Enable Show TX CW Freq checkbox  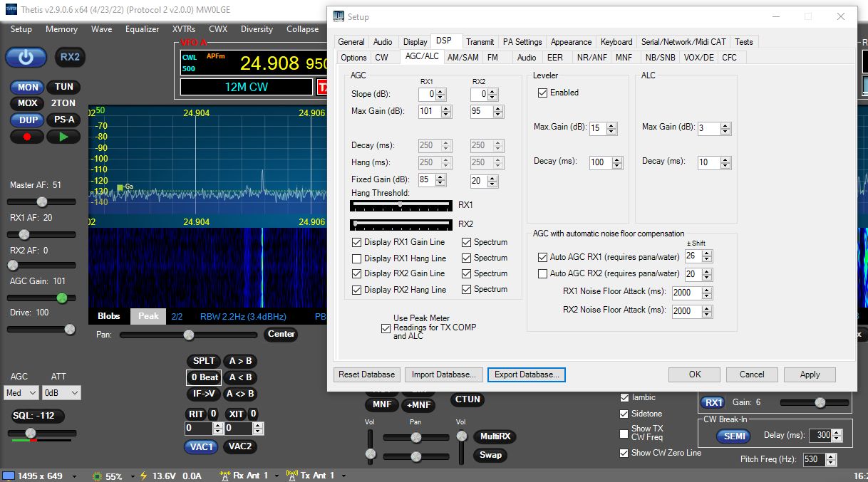[625, 433]
